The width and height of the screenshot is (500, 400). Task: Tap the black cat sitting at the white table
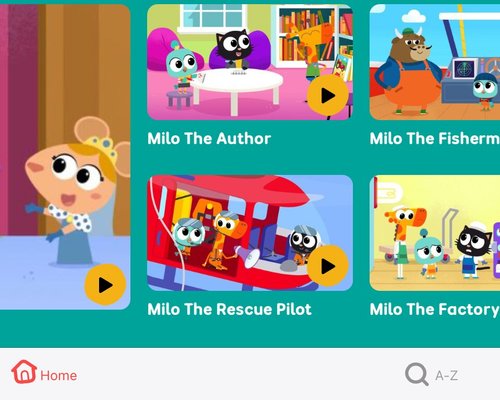click(234, 49)
